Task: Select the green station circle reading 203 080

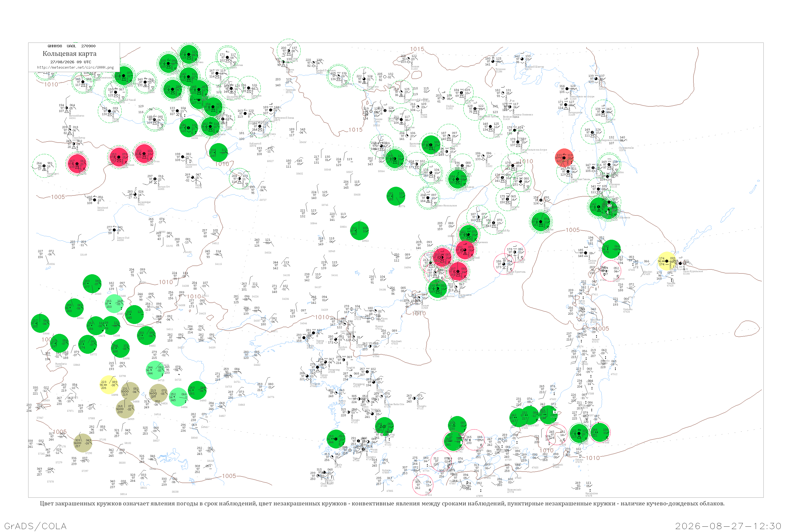Action: pyautogui.click(x=92, y=284)
